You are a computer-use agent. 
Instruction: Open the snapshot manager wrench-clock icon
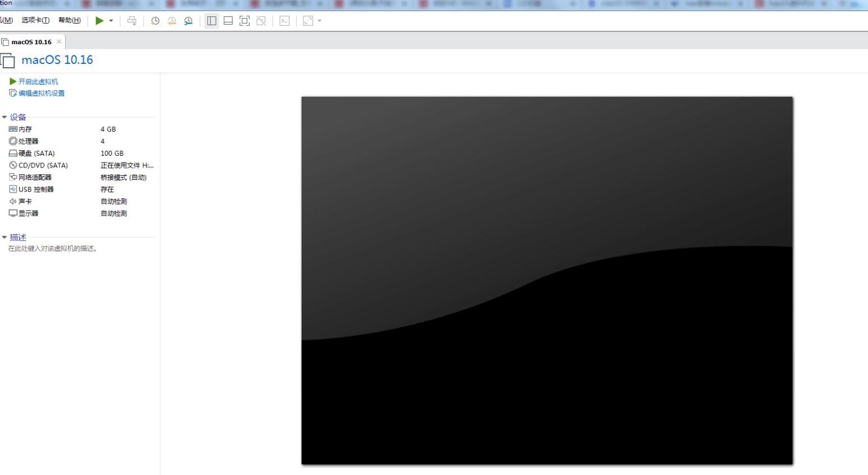(x=188, y=21)
